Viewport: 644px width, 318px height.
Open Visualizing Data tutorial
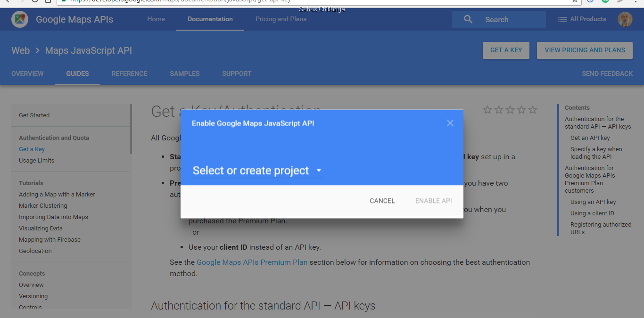[x=41, y=228]
